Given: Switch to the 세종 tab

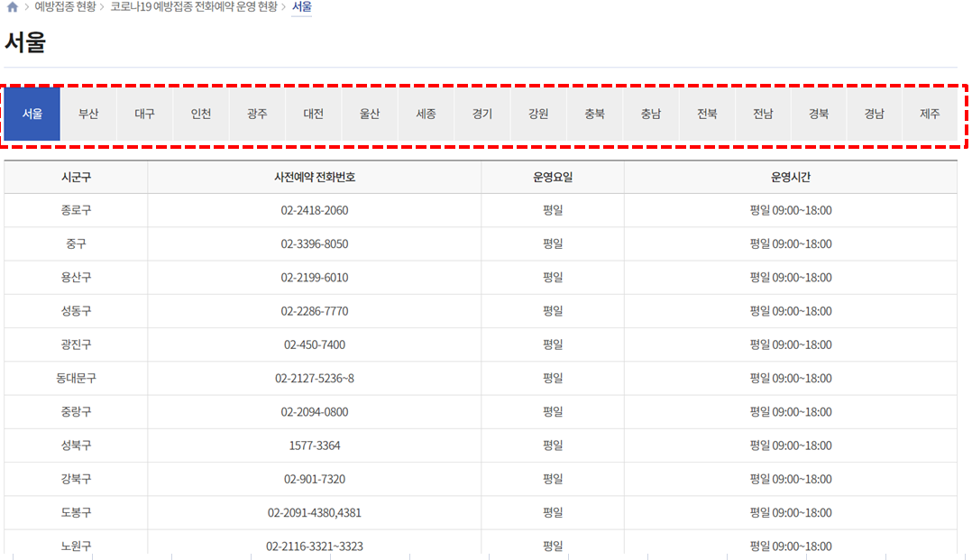Looking at the screenshot, I should click(x=426, y=115).
